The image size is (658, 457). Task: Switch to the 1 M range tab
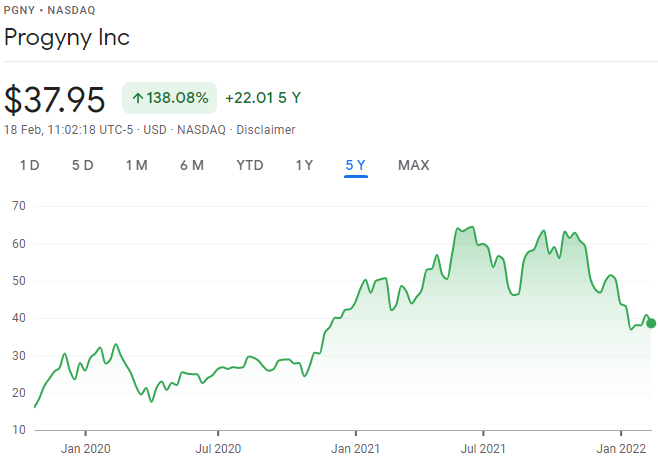pyautogui.click(x=137, y=165)
